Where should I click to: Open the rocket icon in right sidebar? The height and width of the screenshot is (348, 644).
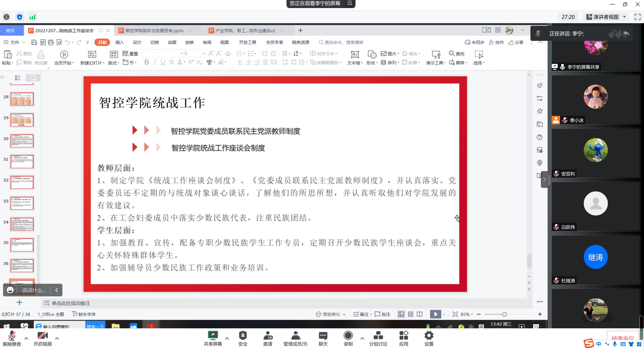click(x=540, y=86)
